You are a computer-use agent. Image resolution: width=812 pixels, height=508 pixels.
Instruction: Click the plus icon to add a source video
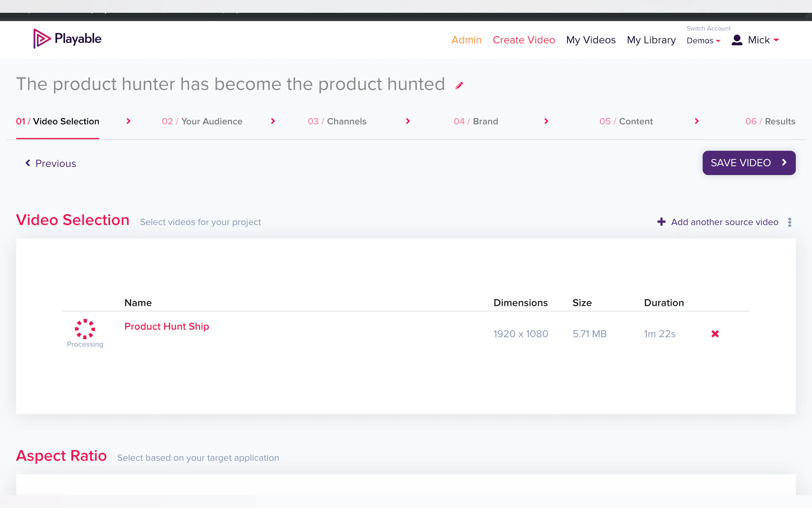(x=661, y=222)
